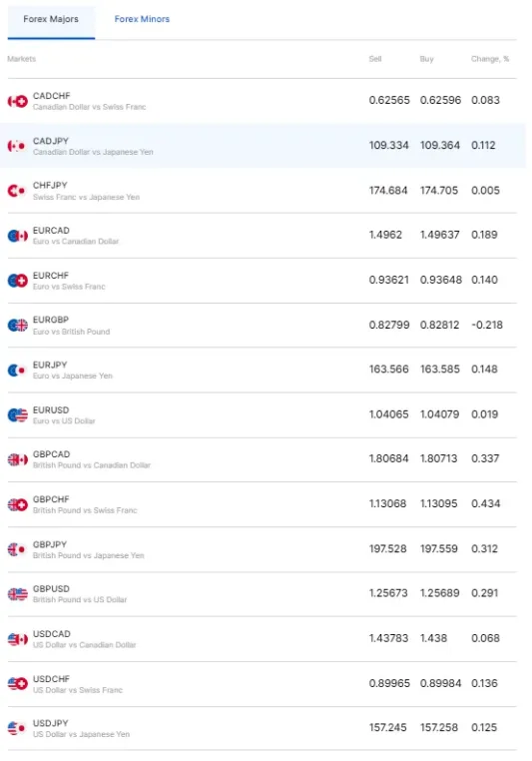Switch to the Forex Minors tab
The image size is (532, 761).
coord(142,19)
